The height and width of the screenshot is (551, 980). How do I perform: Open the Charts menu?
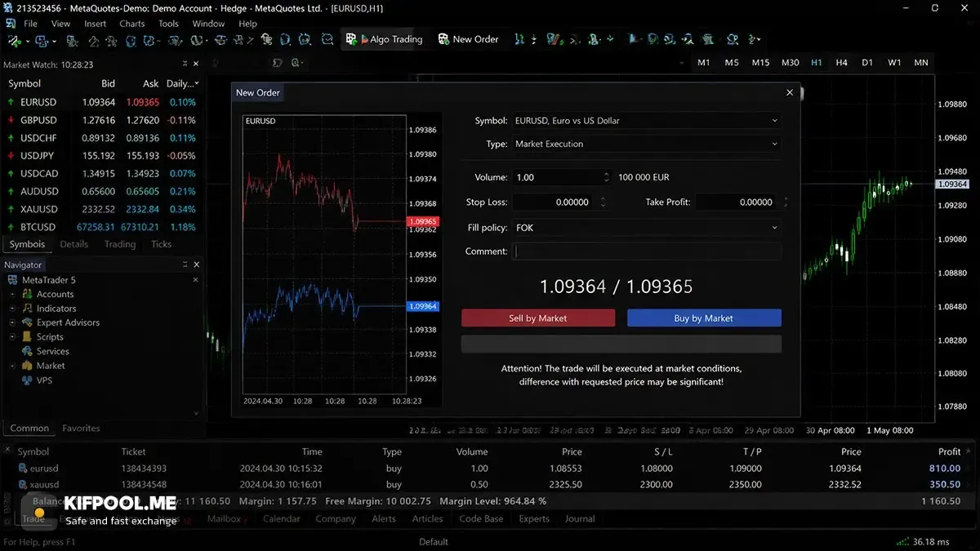131,24
